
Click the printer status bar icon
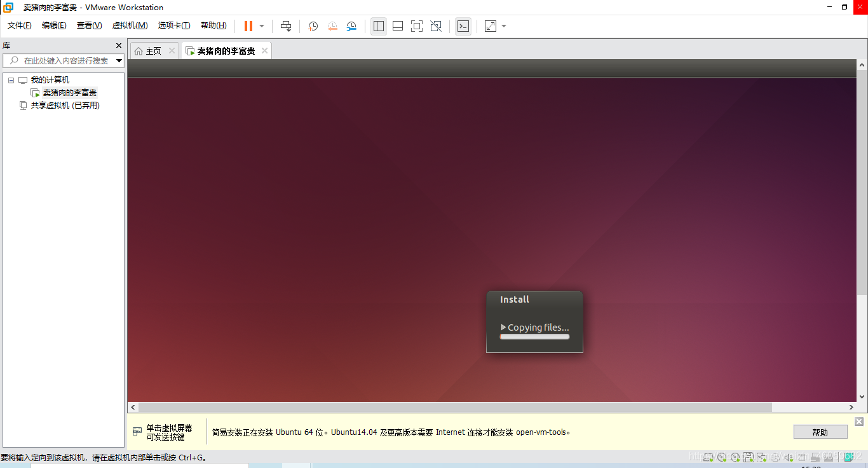tap(775, 457)
